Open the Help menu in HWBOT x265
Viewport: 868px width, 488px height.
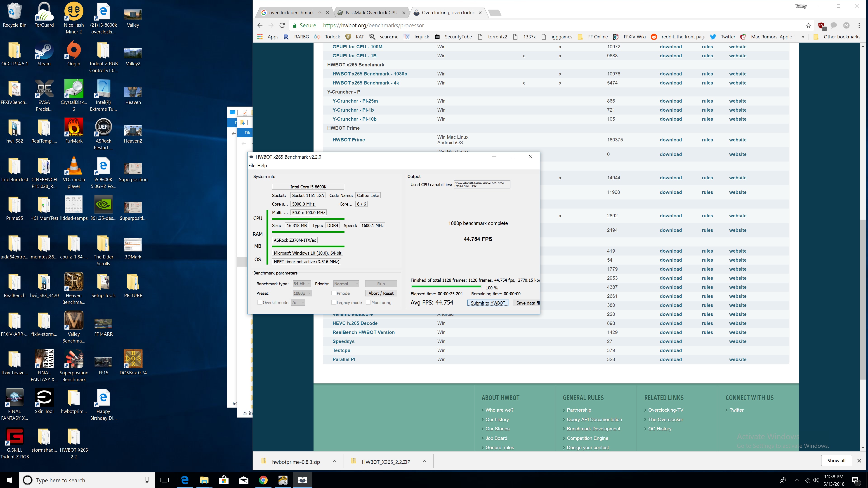[x=262, y=165]
